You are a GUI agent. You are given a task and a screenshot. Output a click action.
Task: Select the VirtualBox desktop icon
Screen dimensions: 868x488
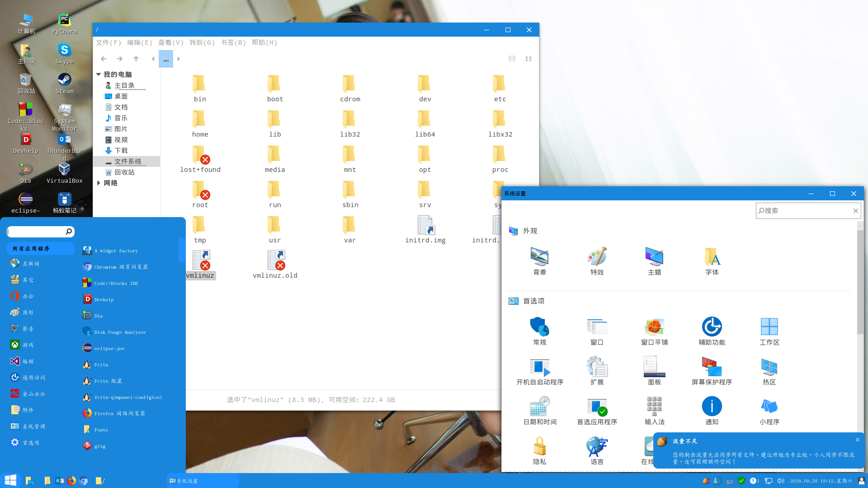[64, 173]
